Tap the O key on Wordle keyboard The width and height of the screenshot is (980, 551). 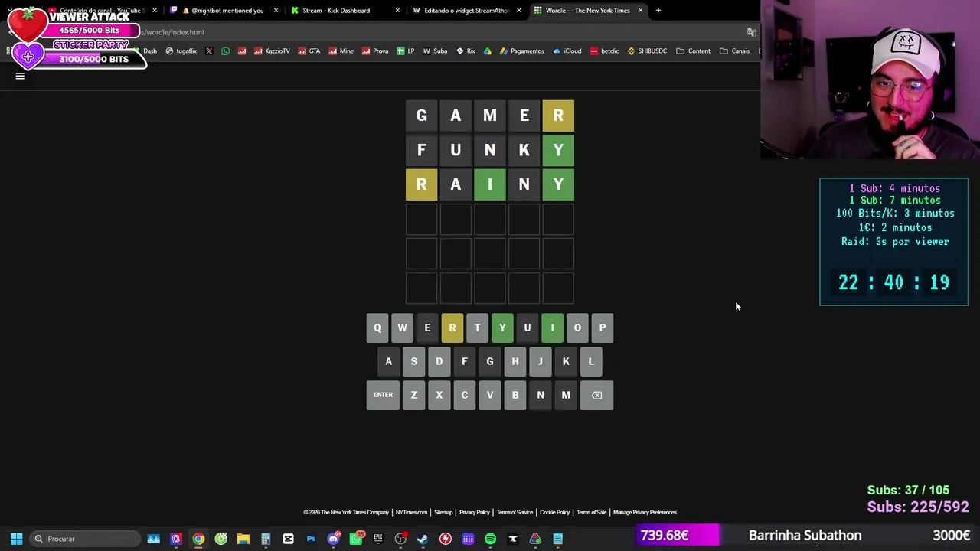click(577, 328)
